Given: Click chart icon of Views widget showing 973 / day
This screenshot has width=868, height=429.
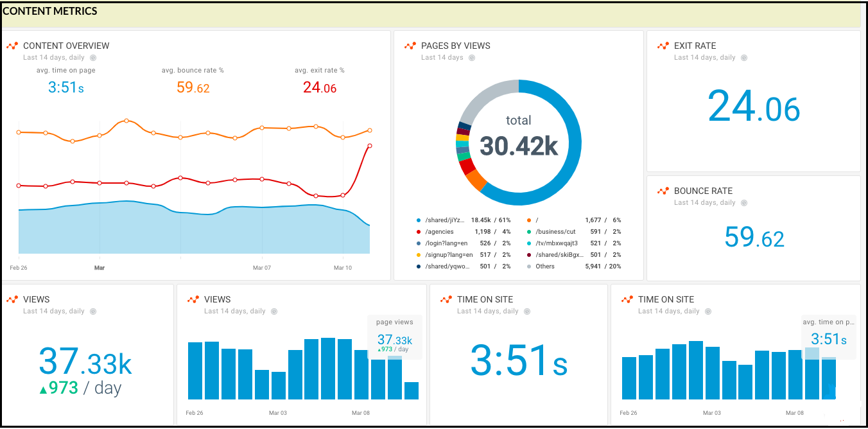Looking at the screenshot, I should (x=12, y=300).
